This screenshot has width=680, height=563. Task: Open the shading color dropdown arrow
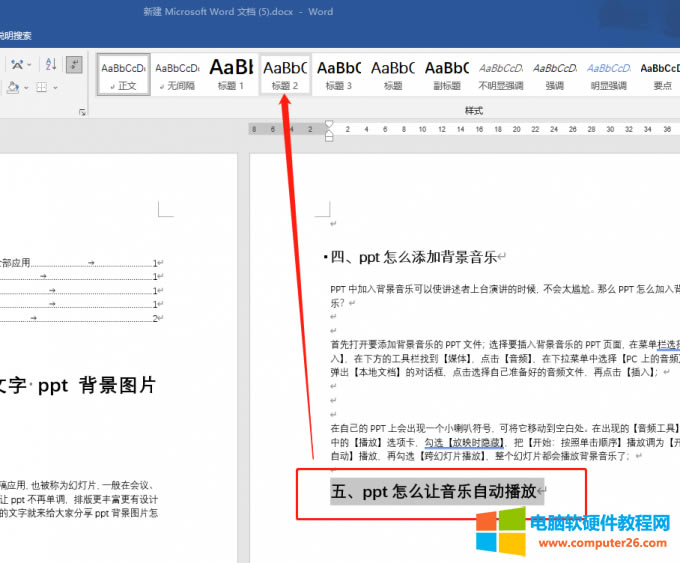coord(26,88)
